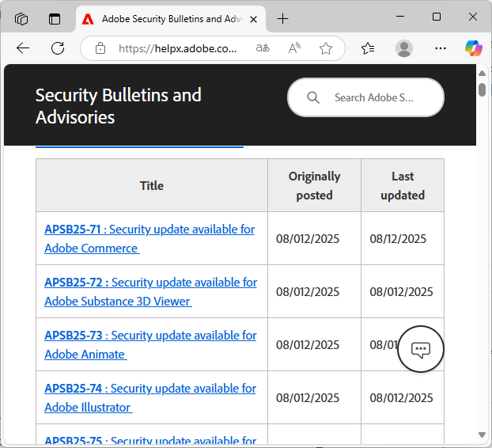View site information lock icon
Screen dimensions: 492x448
click(100, 48)
